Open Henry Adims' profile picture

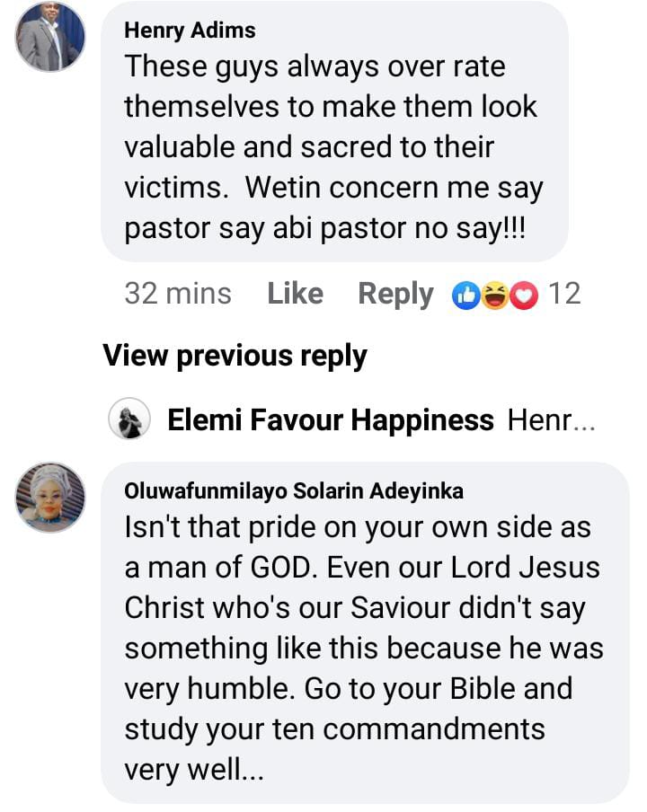50,37
